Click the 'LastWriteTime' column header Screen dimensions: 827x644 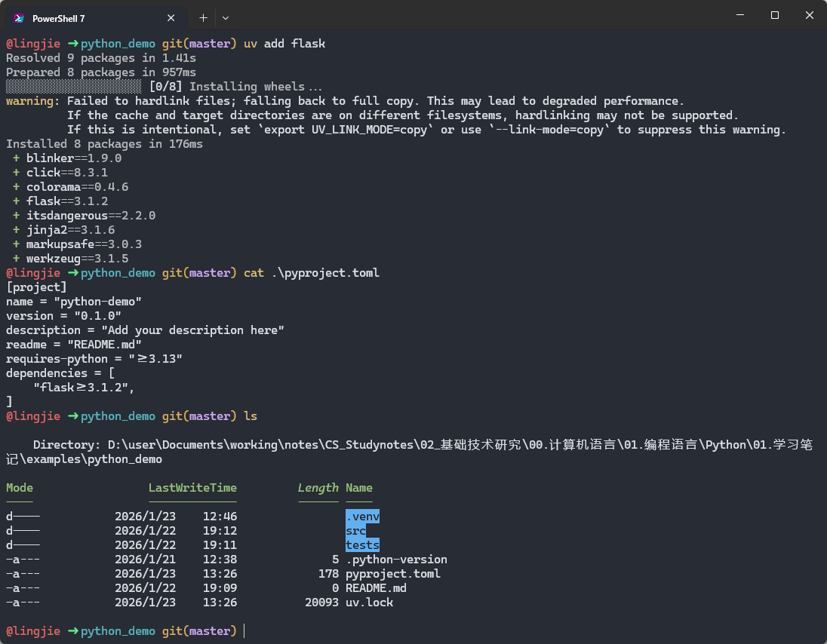point(192,488)
